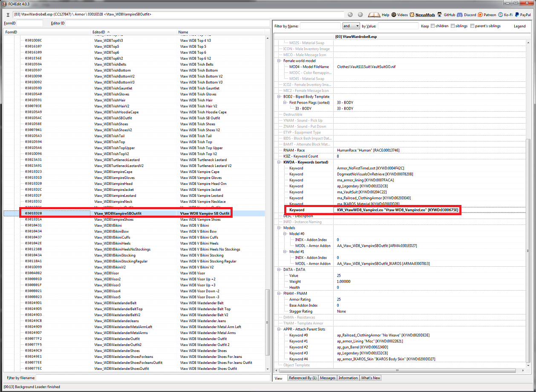Viewport: 536px width, 392px height.
Task: Select the Vtaw_WD8Visor row
Action: click(134, 273)
